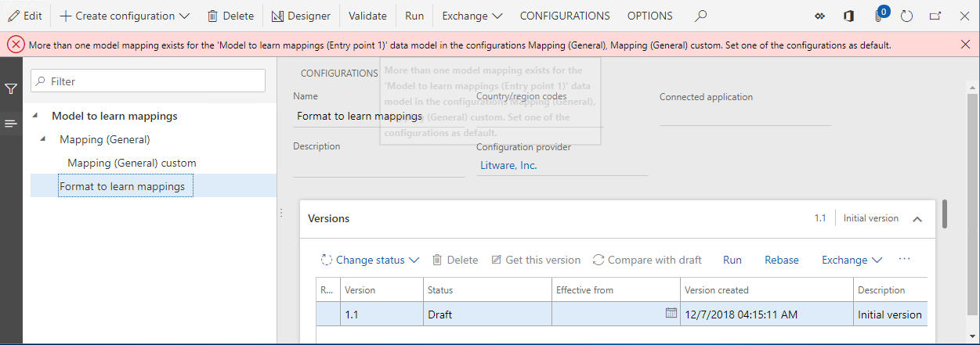This screenshot has width=980, height=345.
Task: Click the refresh page icon
Action: (x=907, y=16)
